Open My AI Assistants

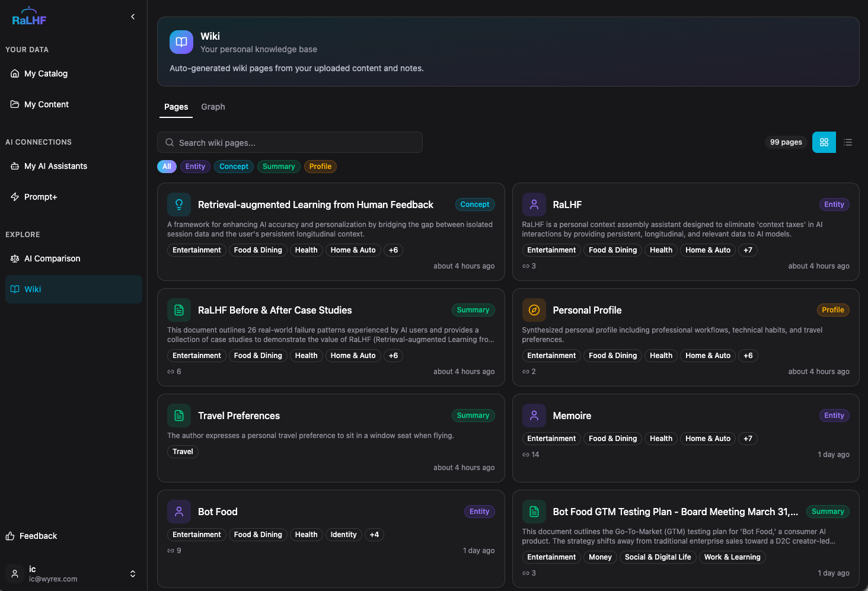pyautogui.click(x=56, y=166)
